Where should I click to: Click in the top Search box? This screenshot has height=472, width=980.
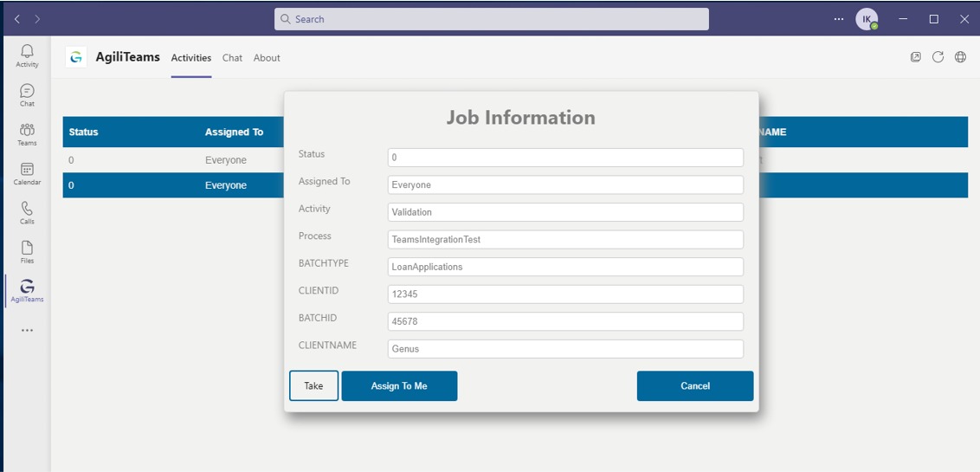(x=491, y=19)
